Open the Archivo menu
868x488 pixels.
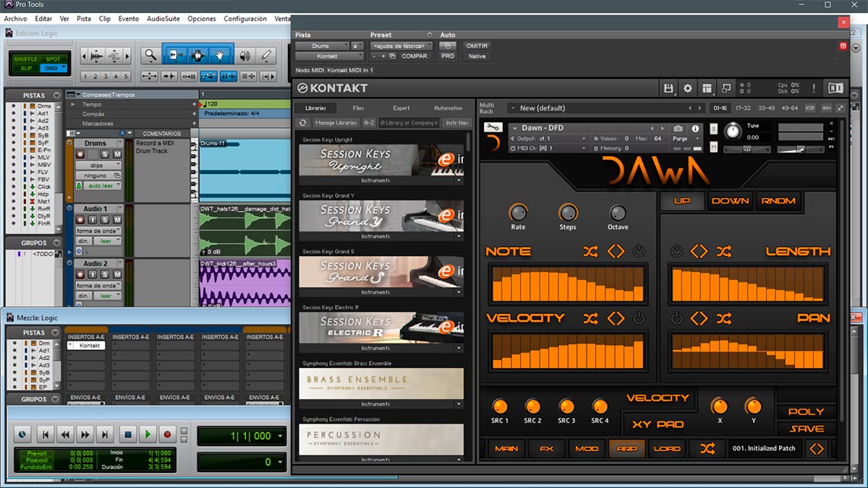15,19
